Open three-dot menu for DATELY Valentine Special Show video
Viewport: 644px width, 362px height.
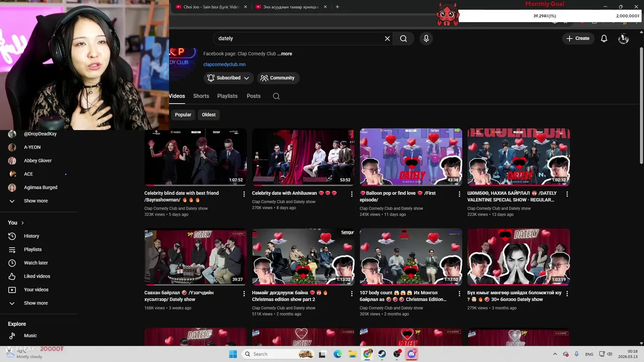[567, 194]
